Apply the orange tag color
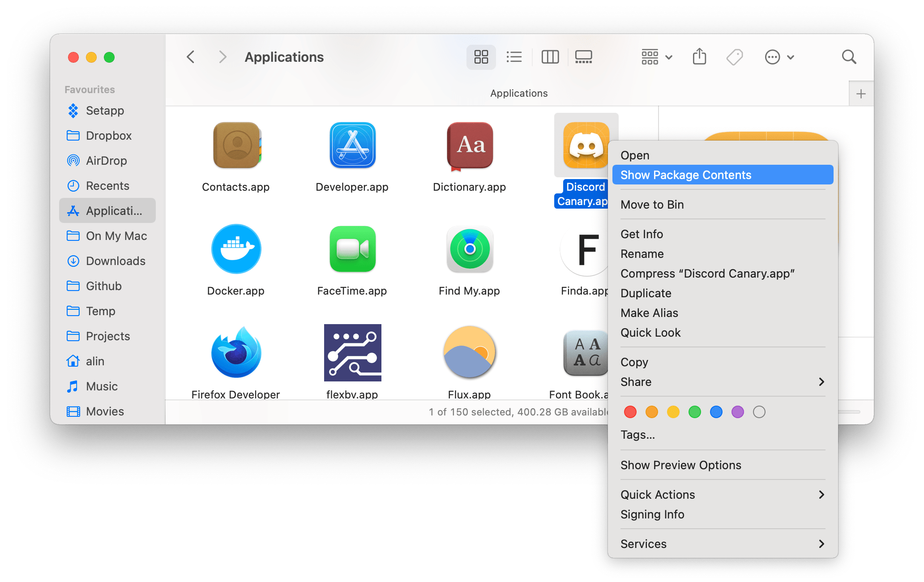This screenshot has width=924, height=582. (652, 412)
